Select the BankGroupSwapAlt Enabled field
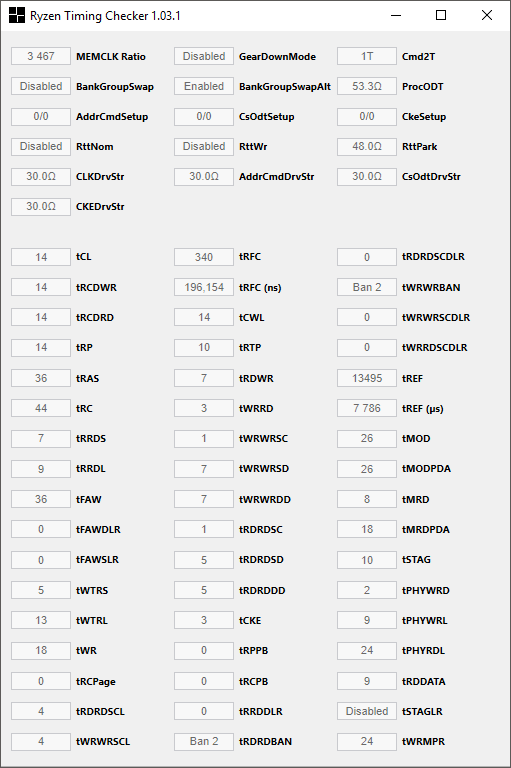 click(x=204, y=86)
